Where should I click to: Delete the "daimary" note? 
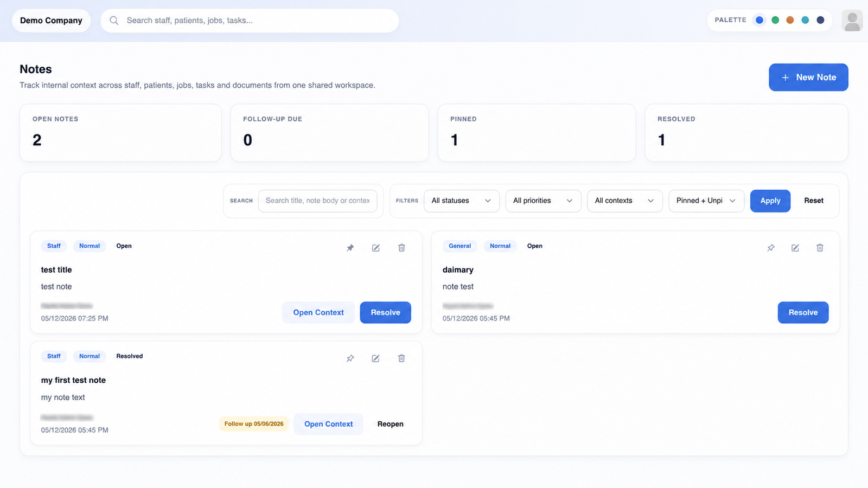tap(820, 248)
